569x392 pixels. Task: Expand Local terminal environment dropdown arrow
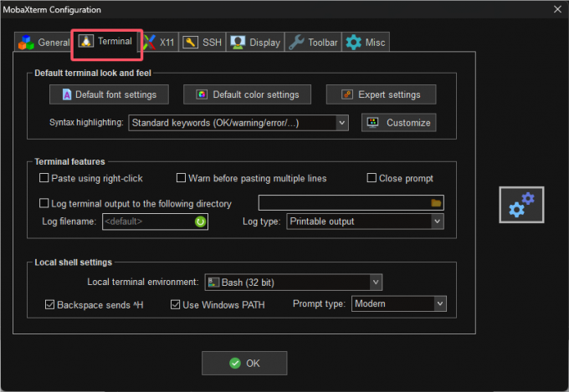(x=376, y=283)
